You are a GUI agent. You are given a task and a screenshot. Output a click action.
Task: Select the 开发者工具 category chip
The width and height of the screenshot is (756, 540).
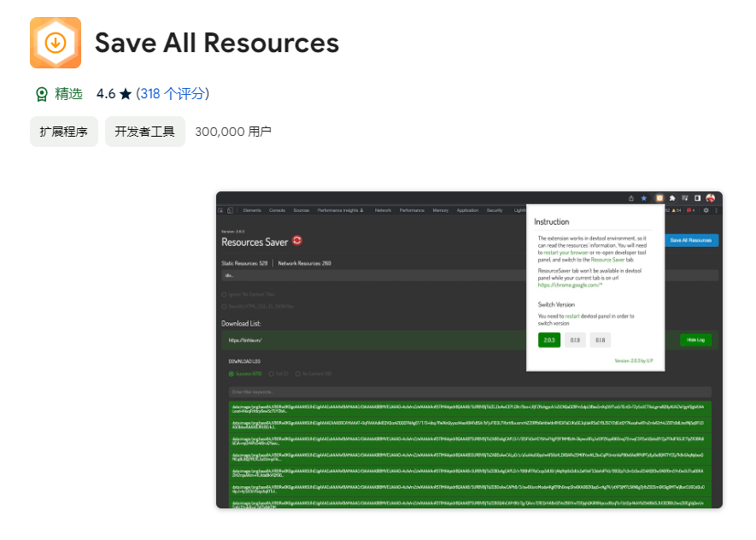pos(145,132)
